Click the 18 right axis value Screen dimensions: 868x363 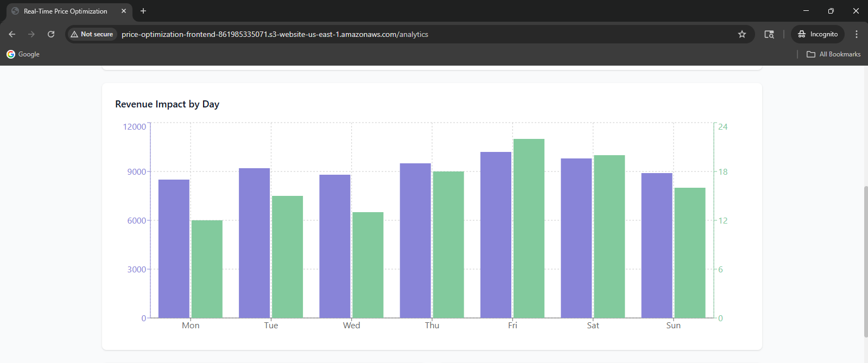pos(723,172)
